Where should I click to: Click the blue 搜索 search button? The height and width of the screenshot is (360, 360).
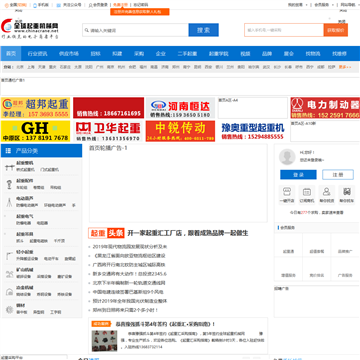pyautogui.click(x=203, y=30)
